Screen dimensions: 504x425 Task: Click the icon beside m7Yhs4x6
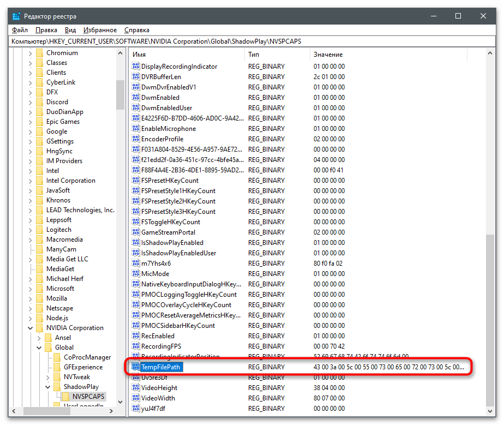point(136,264)
